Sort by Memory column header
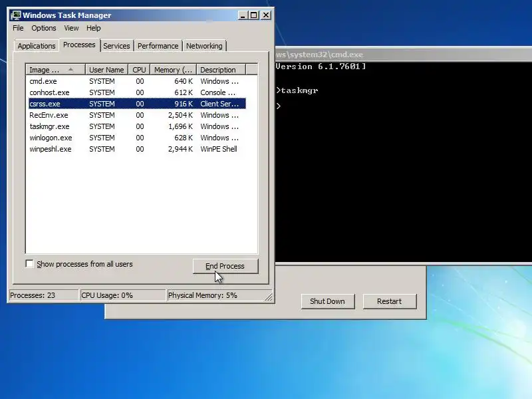Viewport: 532px width, 399px height. pyautogui.click(x=174, y=70)
